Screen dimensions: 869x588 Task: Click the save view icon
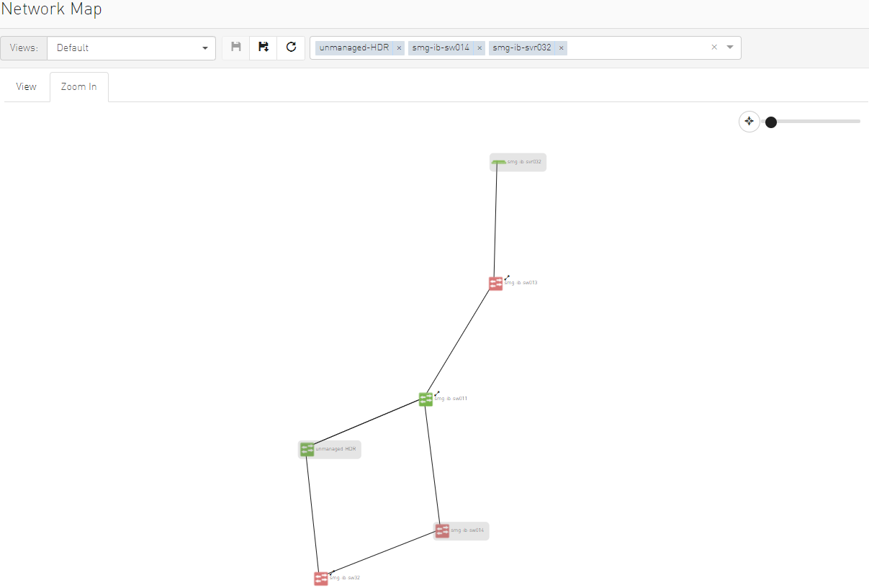[x=235, y=47]
